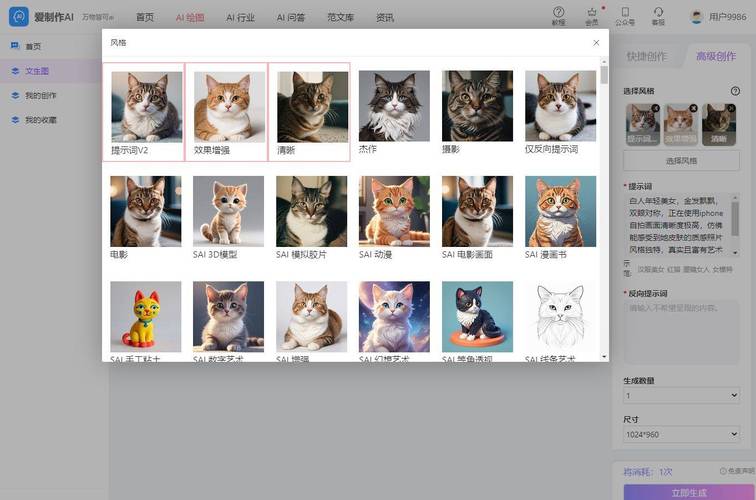Click the help icon beside 选择风格

(x=735, y=91)
